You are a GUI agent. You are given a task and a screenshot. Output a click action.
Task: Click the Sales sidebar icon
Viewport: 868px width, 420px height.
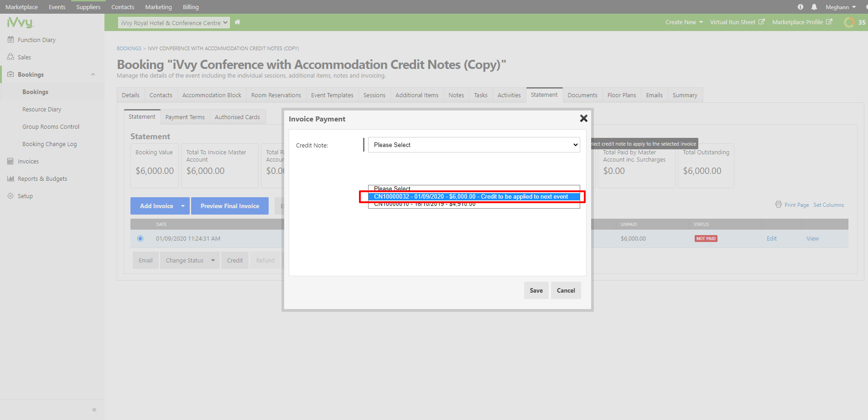point(10,57)
